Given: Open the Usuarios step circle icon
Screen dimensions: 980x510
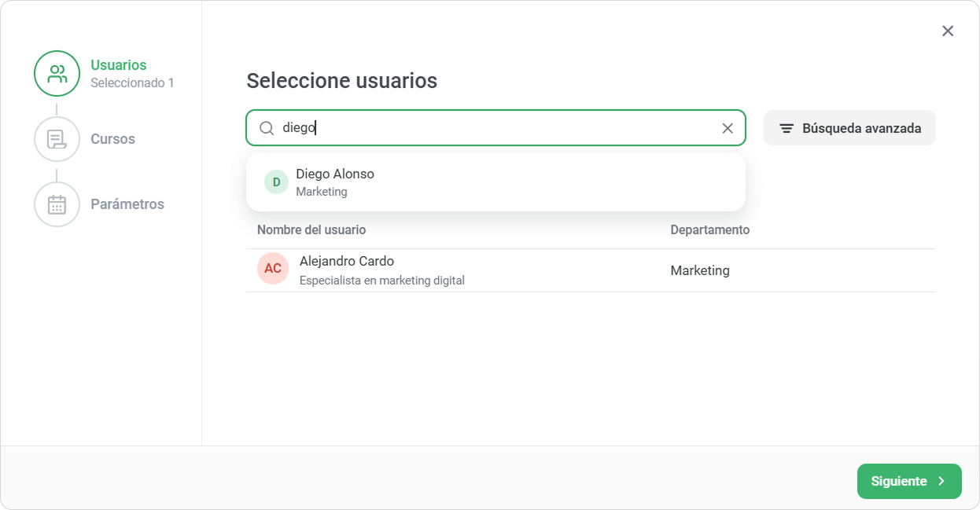Looking at the screenshot, I should click(57, 73).
